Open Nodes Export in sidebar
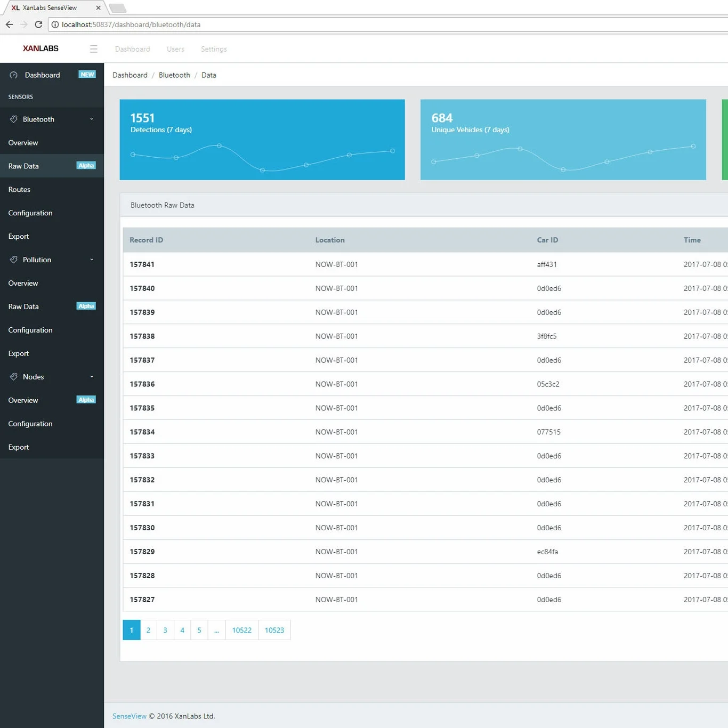Screen dimensions: 728x728 [x=52, y=447]
